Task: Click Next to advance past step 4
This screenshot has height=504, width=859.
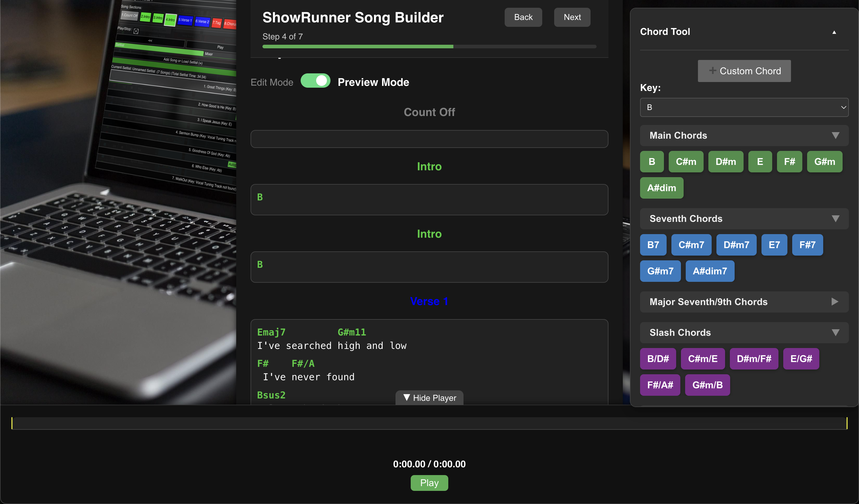Action: click(x=572, y=17)
